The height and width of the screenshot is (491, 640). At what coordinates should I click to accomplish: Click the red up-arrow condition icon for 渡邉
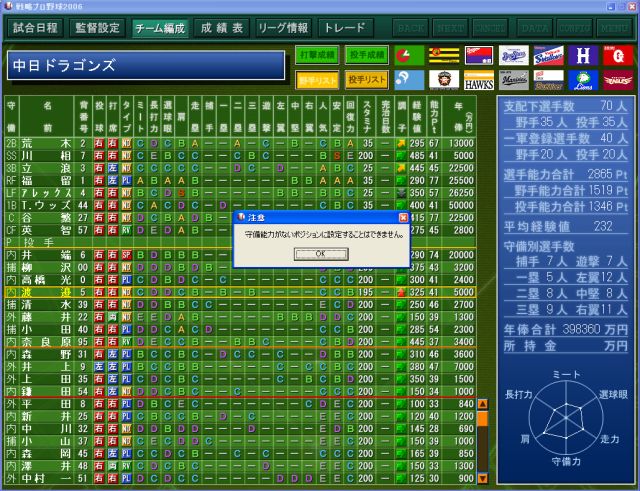coord(401,292)
